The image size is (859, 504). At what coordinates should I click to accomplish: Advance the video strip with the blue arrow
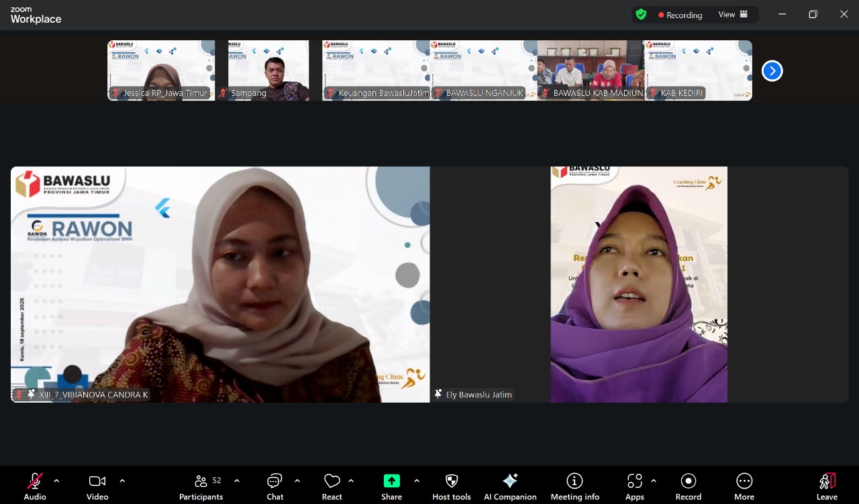[x=772, y=70]
